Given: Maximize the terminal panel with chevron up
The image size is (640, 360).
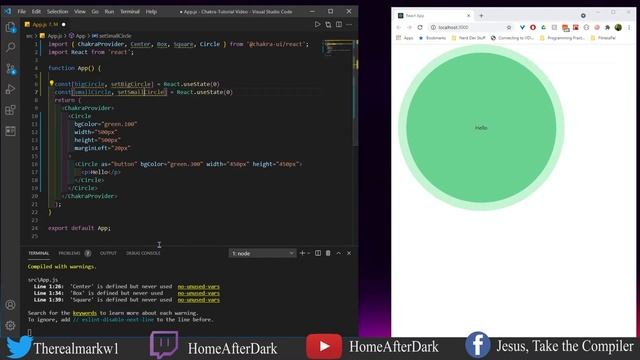Looking at the screenshot, I should coord(338,253).
